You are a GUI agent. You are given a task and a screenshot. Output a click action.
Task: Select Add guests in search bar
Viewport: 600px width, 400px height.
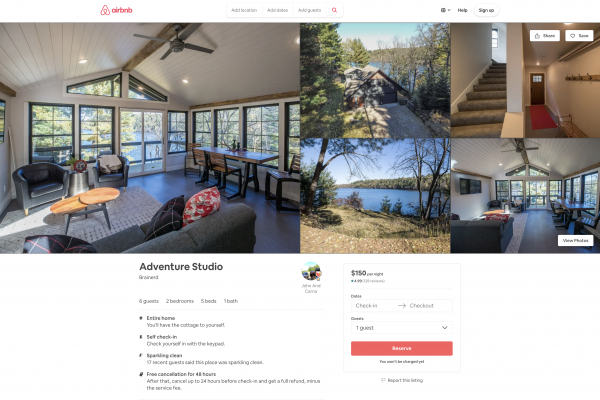tap(310, 10)
